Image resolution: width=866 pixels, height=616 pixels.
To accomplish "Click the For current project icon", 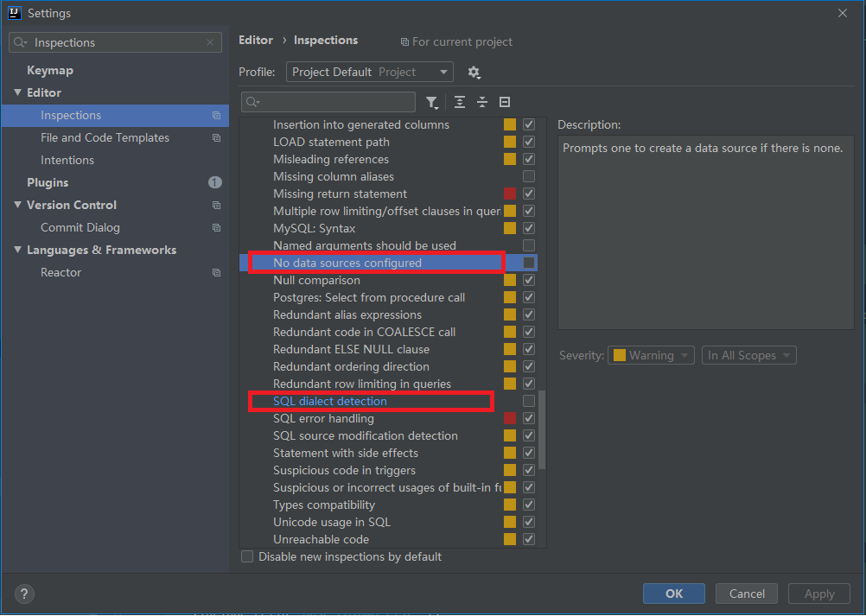I will click(404, 42).
